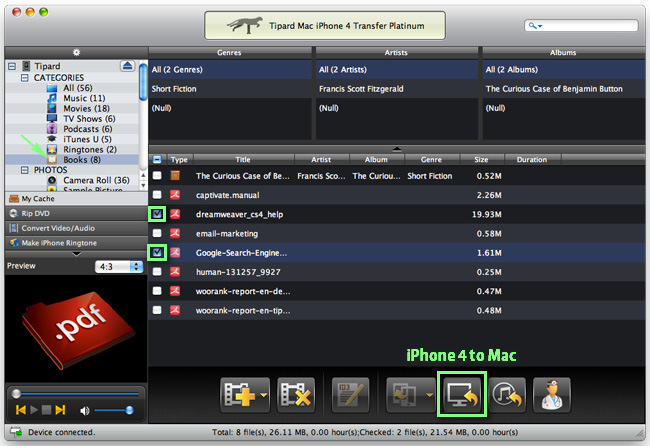Sort by Genre column header

click(432, 160)
